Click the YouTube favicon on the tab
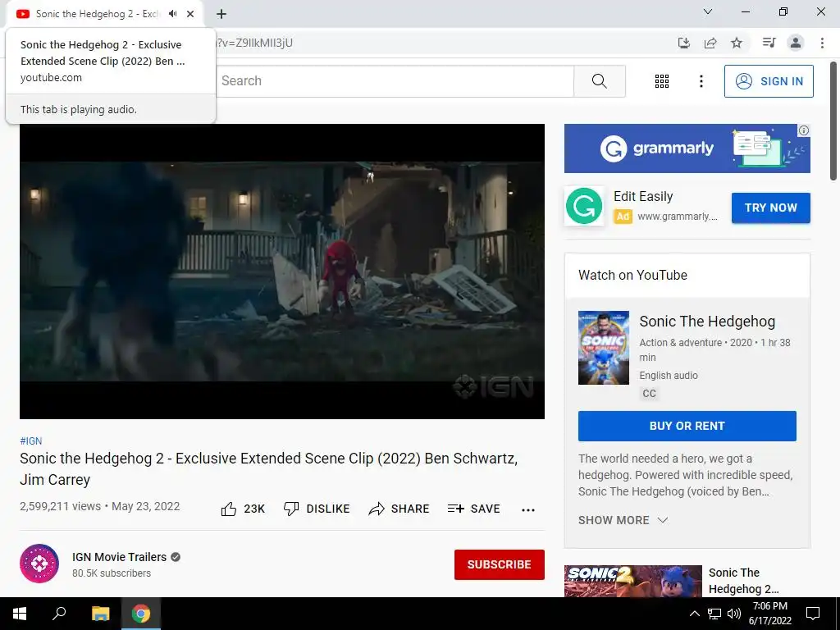The image size is (840, 630). coord(22,14)
